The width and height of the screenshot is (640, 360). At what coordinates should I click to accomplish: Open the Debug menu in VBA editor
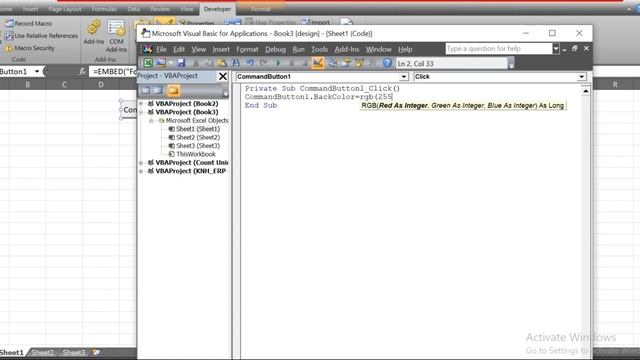tap(276, 49)
